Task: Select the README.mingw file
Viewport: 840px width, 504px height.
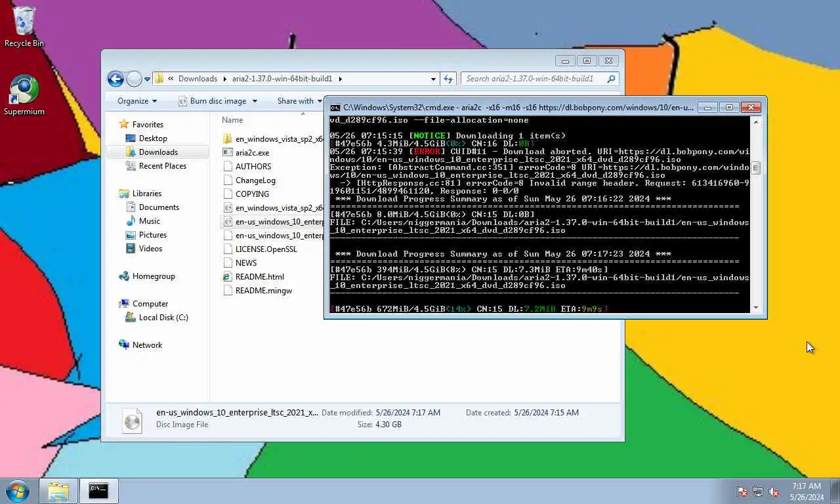Action: point(258,291)
